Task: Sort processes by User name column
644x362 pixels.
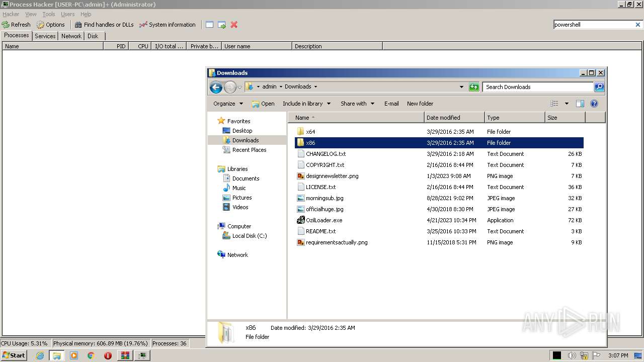Action: 257,46
